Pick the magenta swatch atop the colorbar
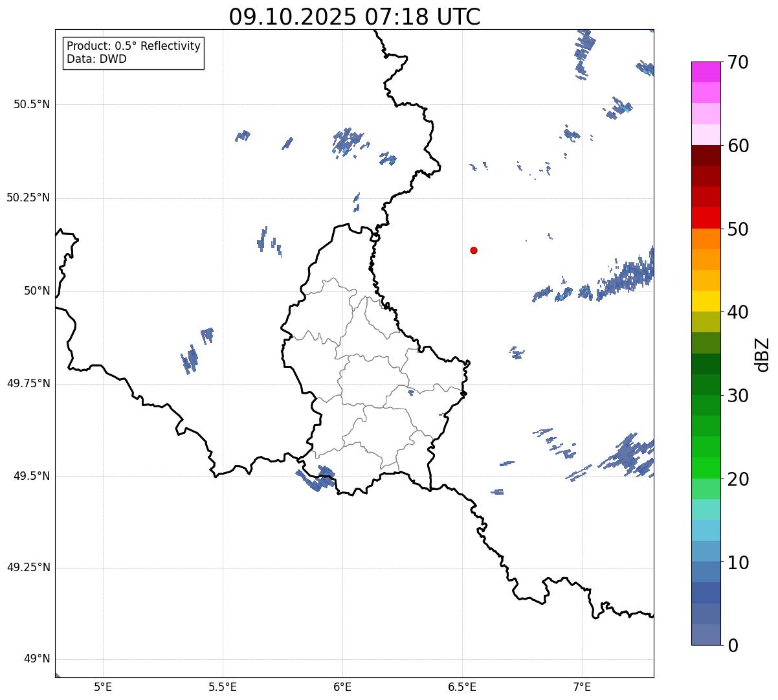The width and height of the screenshot is (778, 700). pyautogui.click(x=706, y=72)
